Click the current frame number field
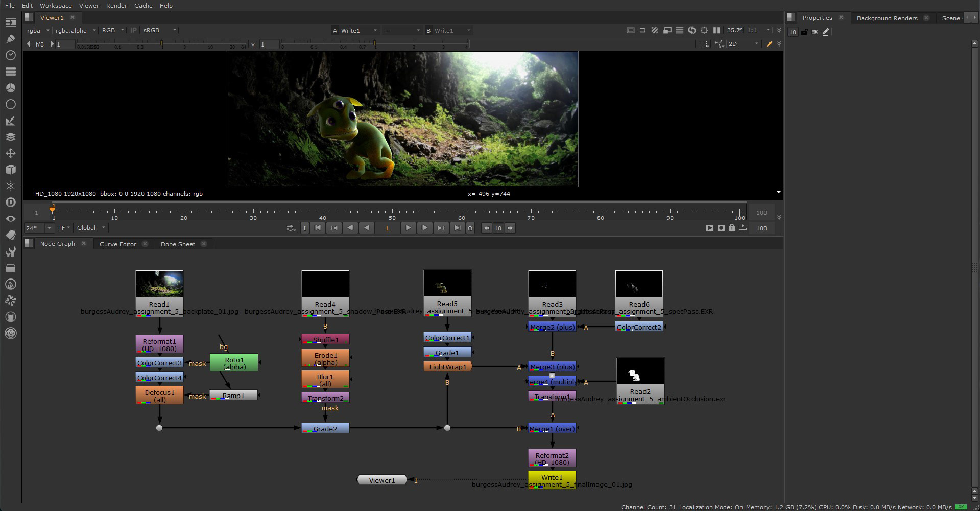This screenshot has height=511, width=980. (387, 228)
